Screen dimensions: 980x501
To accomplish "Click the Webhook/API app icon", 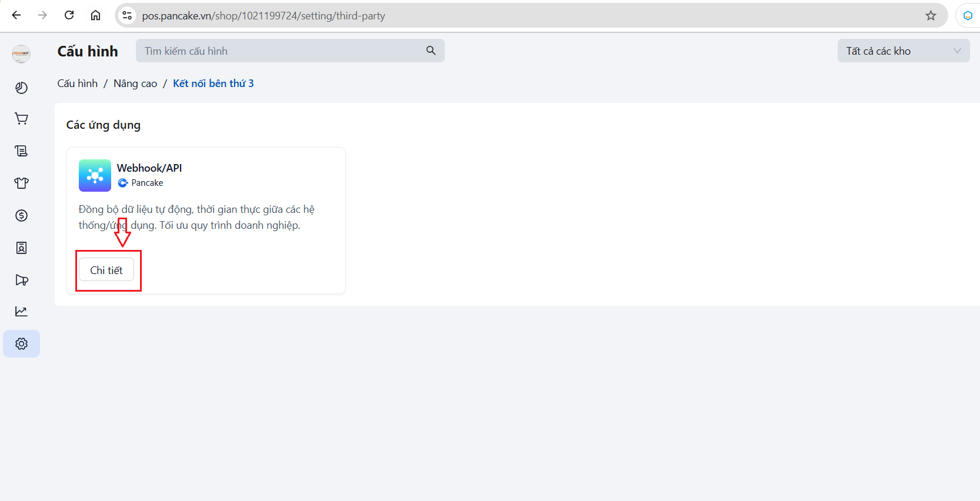I will [x=95, y=175].
